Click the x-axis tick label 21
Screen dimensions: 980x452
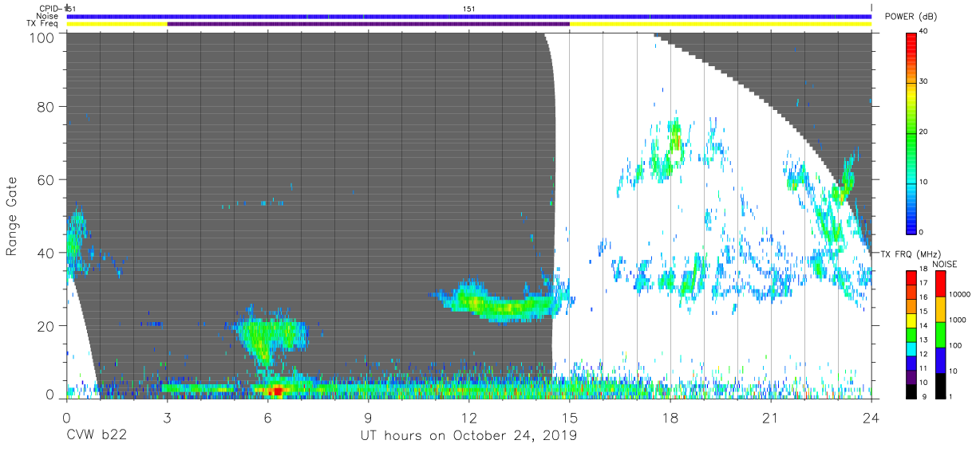pyautogui.click(x=771, y=417)
